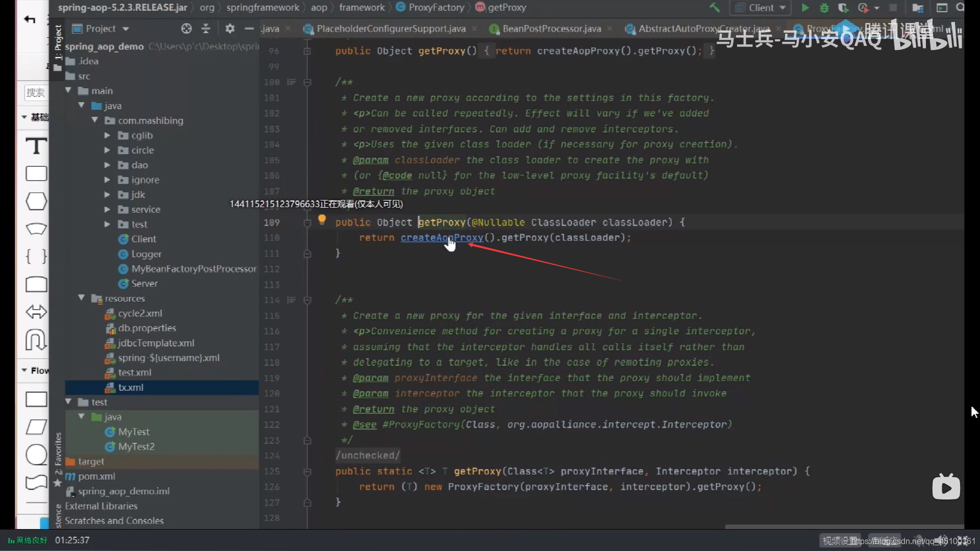Open cycle2.xml file
The width and height of the screenshot is (980, 551).
(140, 313)
